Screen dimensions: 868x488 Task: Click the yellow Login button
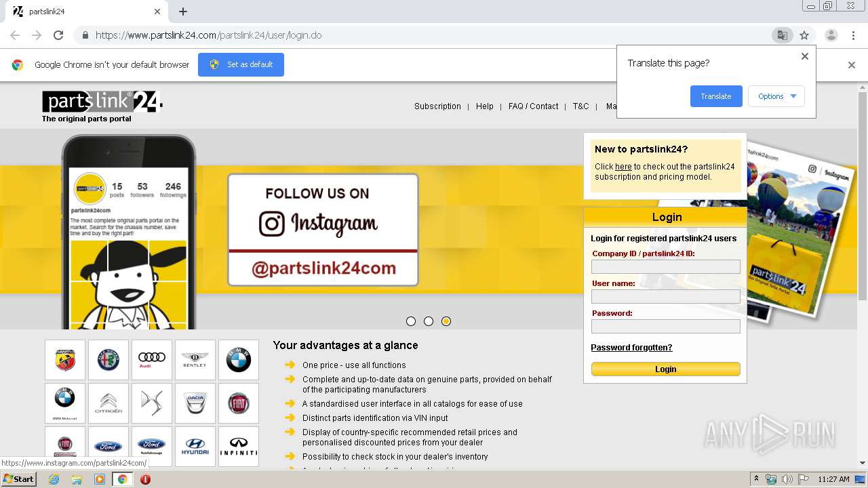pos(665,369)
